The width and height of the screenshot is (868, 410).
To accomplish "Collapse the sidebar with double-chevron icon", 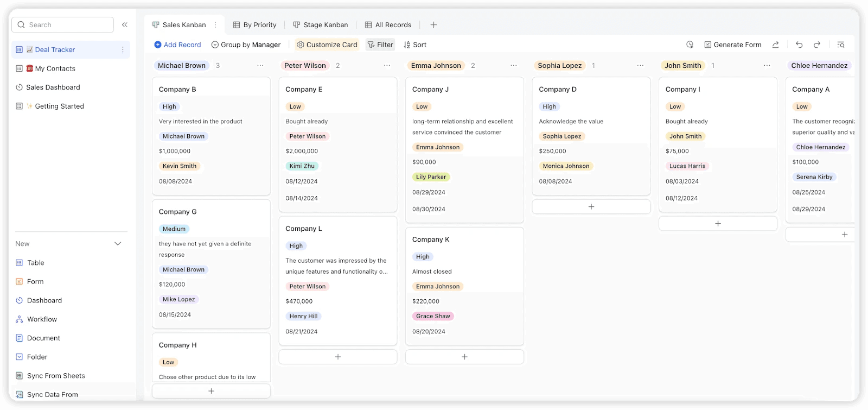I will coord(125,25).
